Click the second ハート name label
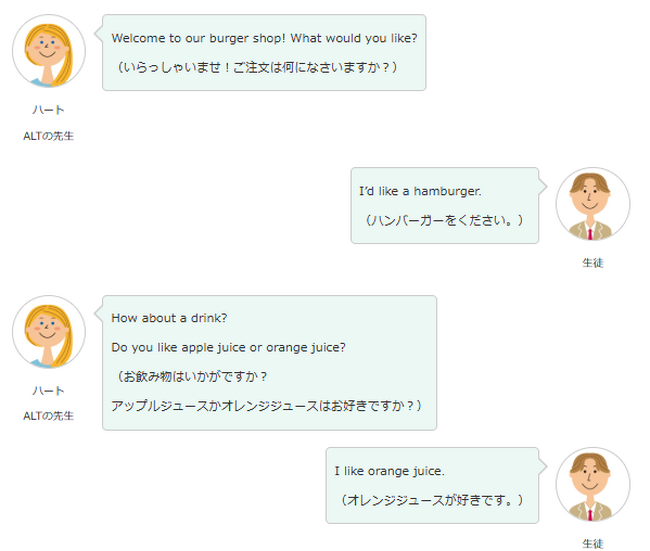 (x=49, y=391)
